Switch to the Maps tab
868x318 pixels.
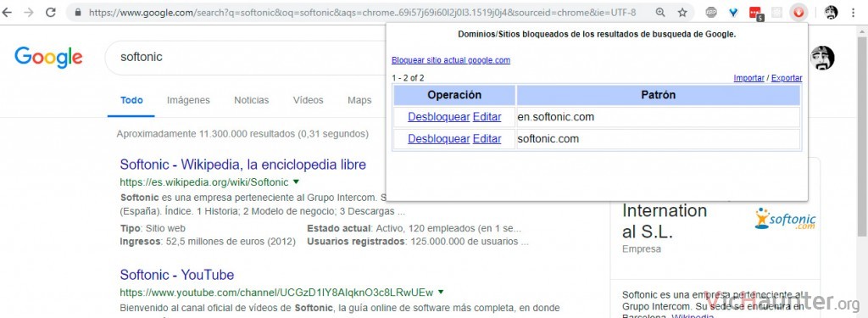coord(359,100)
